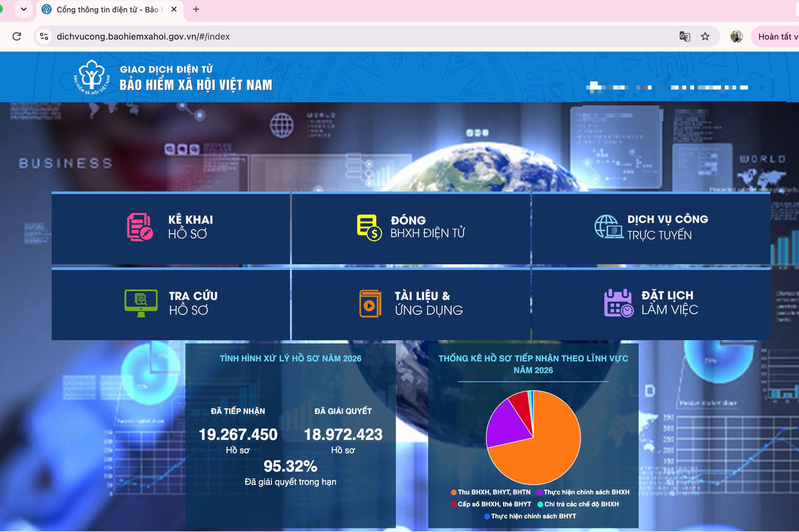
Task: Click the orange pie chart slice
Action: [543, 449]
